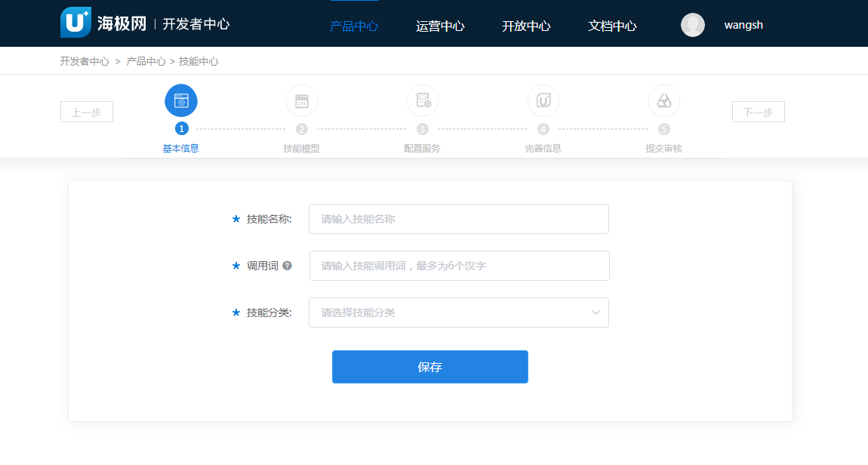The width and height of the screenshot is (868, 465).
Task: Click the 上一步 previous step button
Action: (x=87, y=112)
